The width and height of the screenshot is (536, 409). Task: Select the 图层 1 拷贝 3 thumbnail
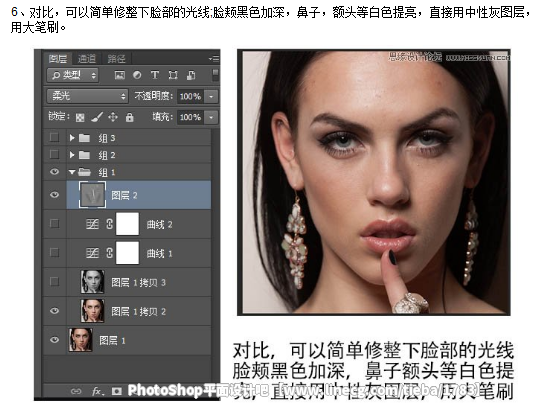pyautogui.click(x=92, y=281)
